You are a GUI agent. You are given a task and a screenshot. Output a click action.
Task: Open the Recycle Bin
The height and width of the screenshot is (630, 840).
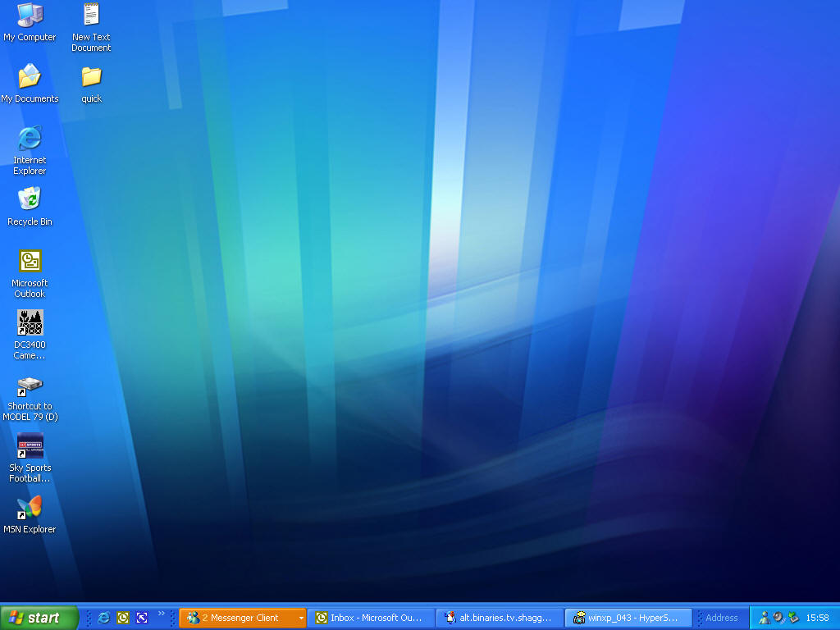[30, 199]
